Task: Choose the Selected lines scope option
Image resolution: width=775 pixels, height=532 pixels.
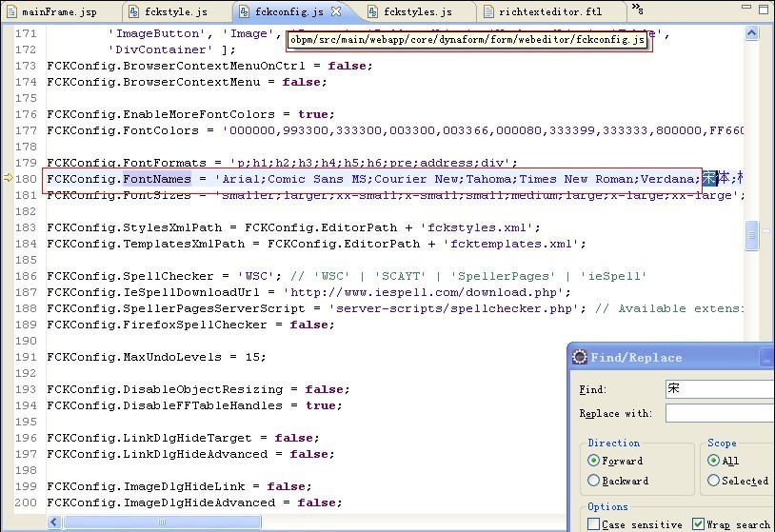Action: (x=714, y=481)
